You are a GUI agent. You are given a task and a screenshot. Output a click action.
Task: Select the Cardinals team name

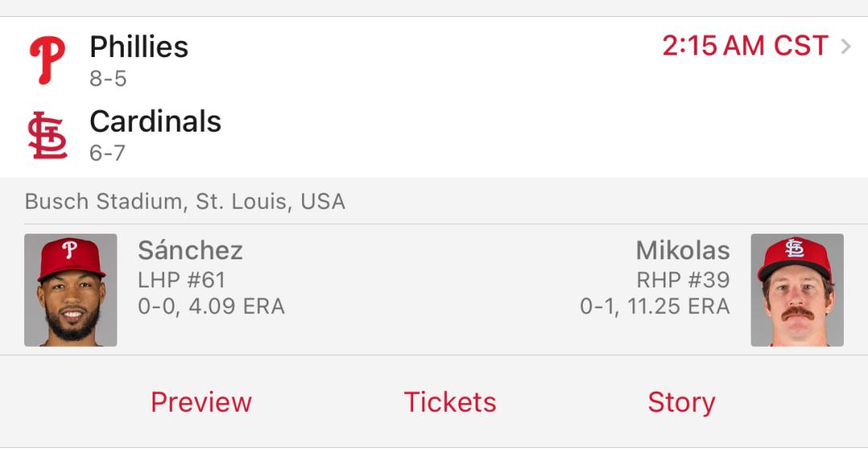pyautogui.click(x=156, y=121)
